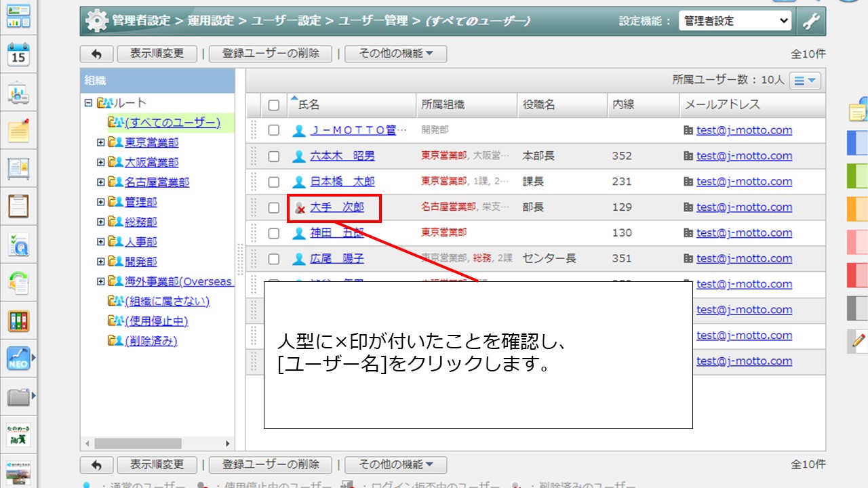The height and width of the screenshot is (488, 868).
Task: Open the calendar icon in sidebar
Action: pos(18,55)
